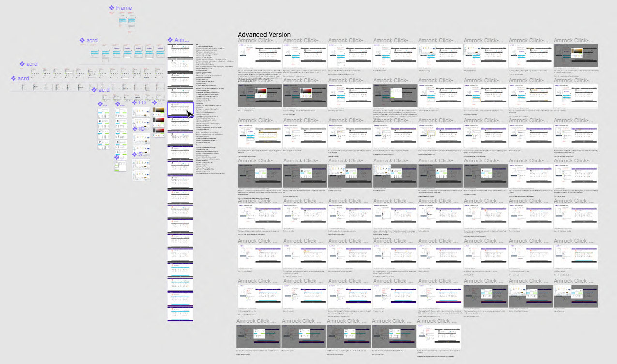Select the blue-highlighted frame under the cursor

tap(180, 110)
